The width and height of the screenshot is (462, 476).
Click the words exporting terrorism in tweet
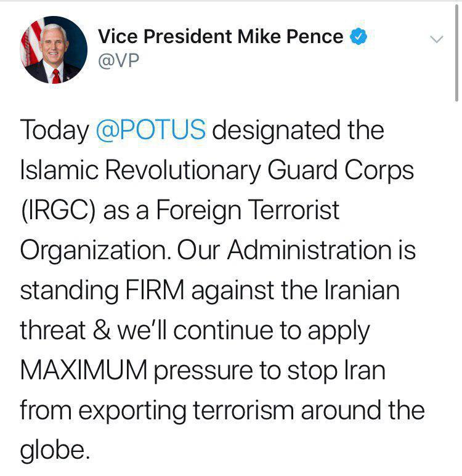(186, 411)
